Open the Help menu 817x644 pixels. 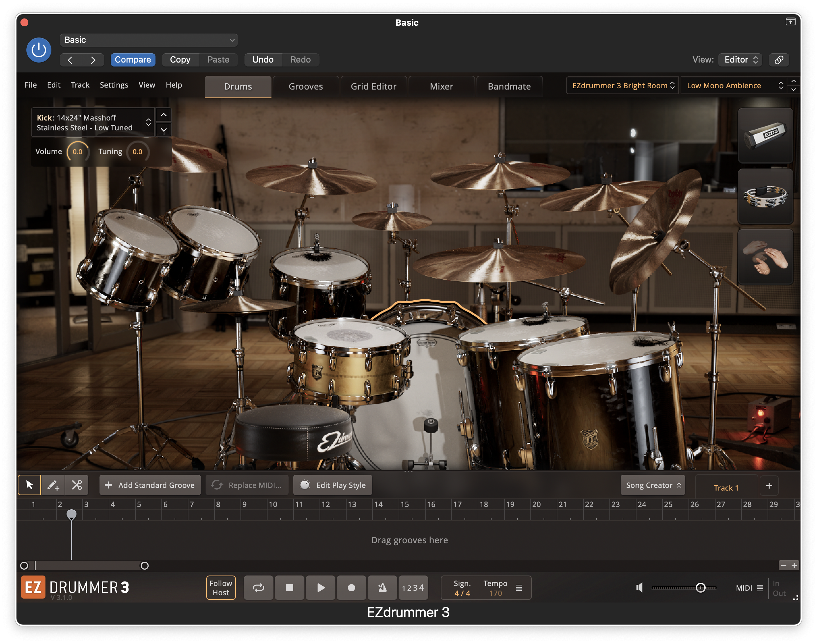click(x=174, y=85)
